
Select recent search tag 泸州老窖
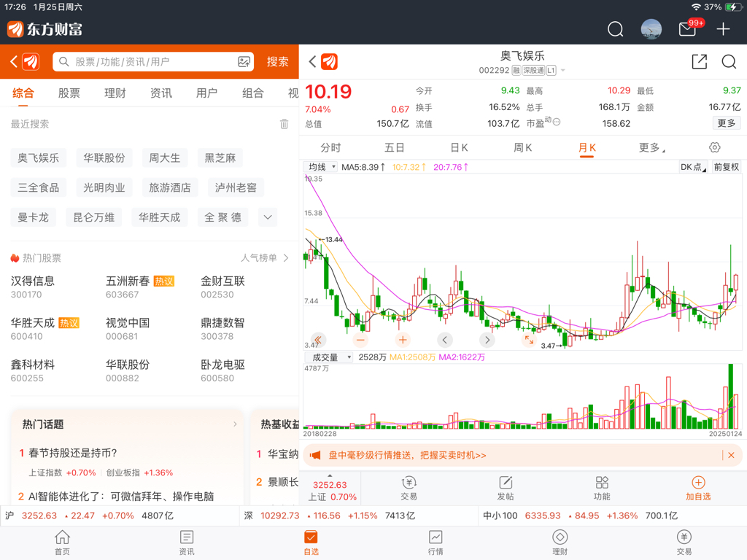[236, 187]
